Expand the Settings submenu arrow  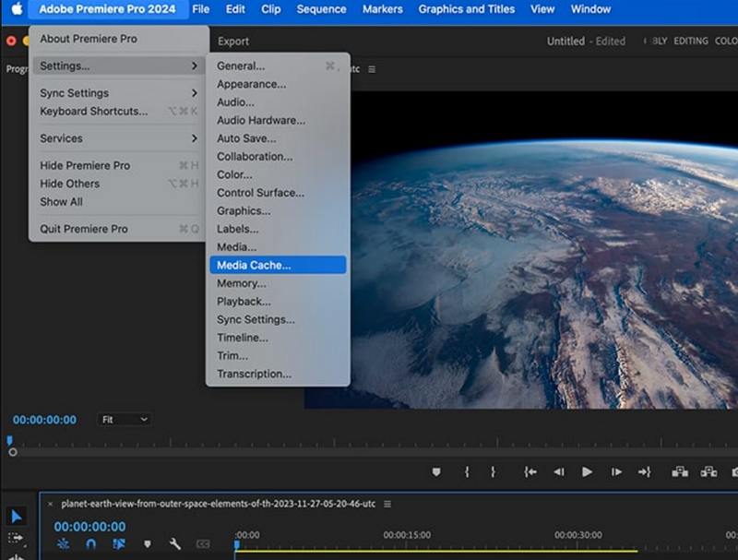[195, 66]
